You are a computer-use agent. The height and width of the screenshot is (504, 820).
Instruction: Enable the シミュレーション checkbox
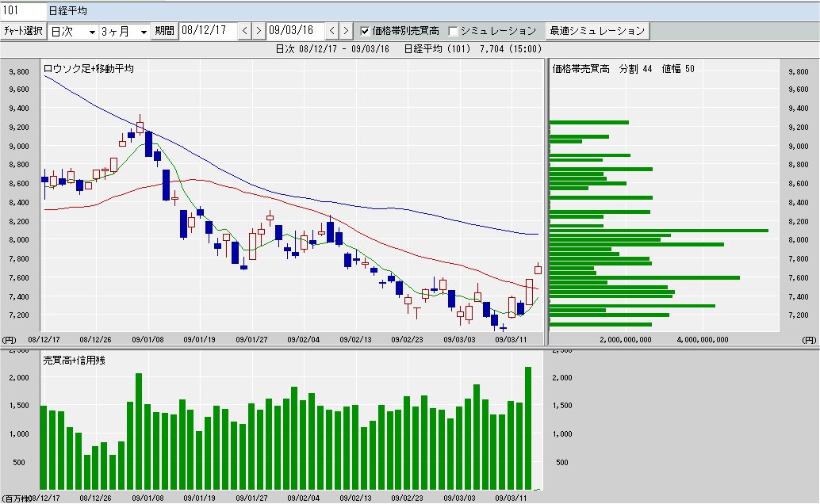pos(453,31)
